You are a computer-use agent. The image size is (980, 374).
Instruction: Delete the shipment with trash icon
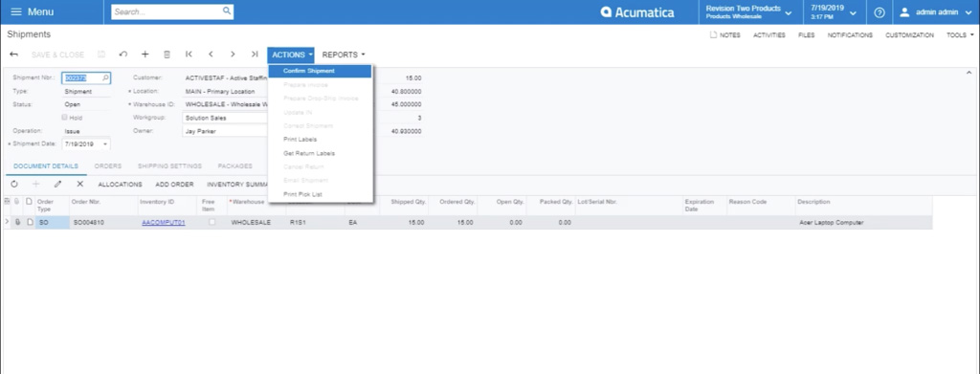coord(167,55)
